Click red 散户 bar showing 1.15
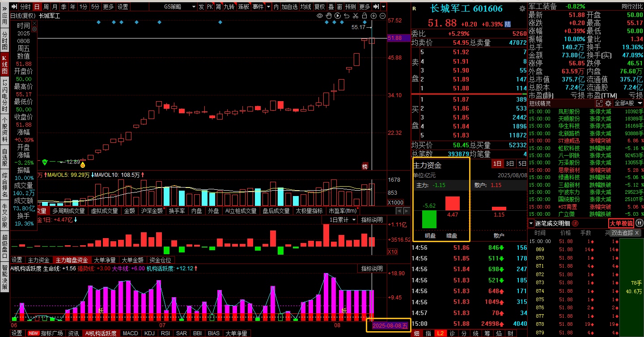644x337 pixels. (x=499, y=209)
